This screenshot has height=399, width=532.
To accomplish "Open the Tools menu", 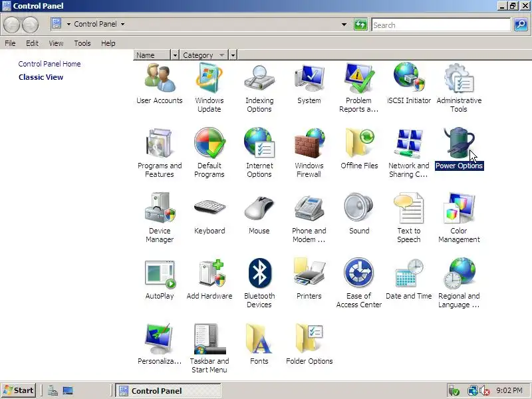I will click(82, 43).
